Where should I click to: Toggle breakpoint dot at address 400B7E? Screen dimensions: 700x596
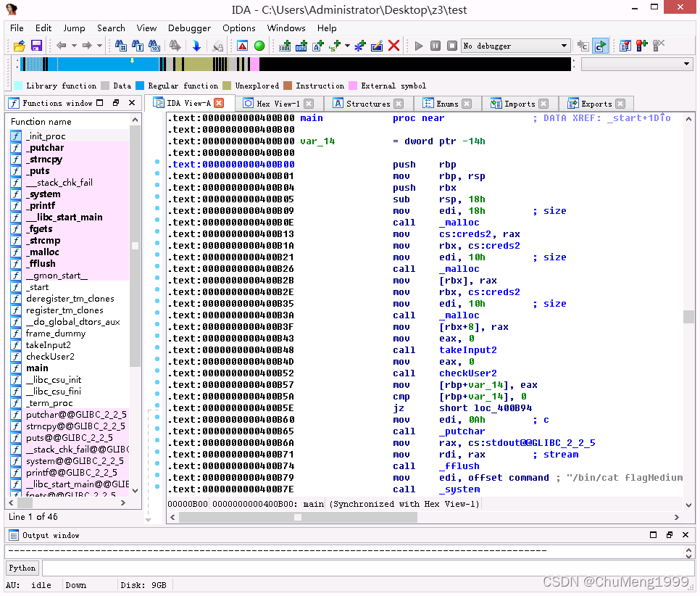click(x=157, y=487)
